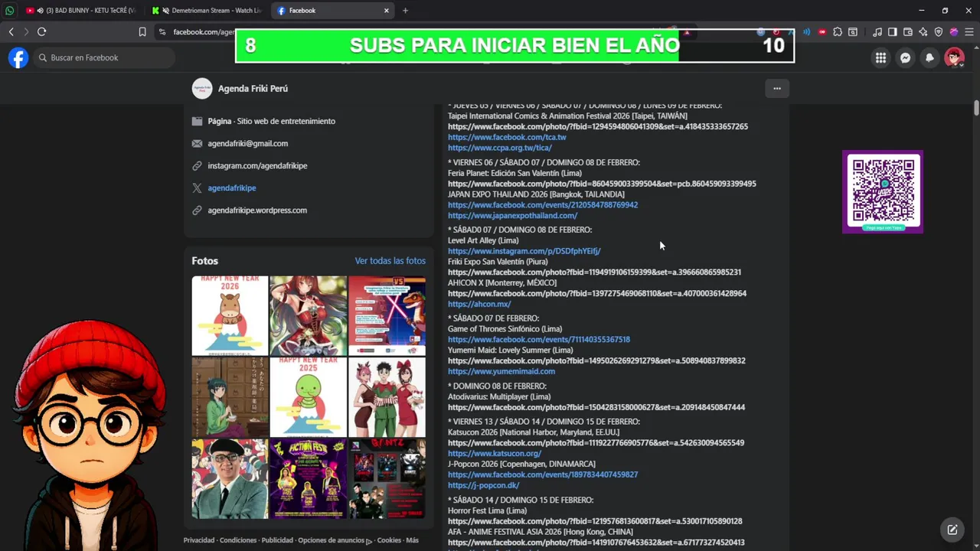Open the Level Art Alley Instagram link

tap(524, 251)
